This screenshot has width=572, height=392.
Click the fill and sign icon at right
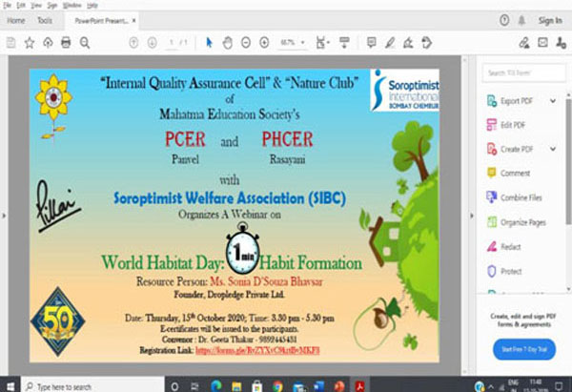coord(524,43)
